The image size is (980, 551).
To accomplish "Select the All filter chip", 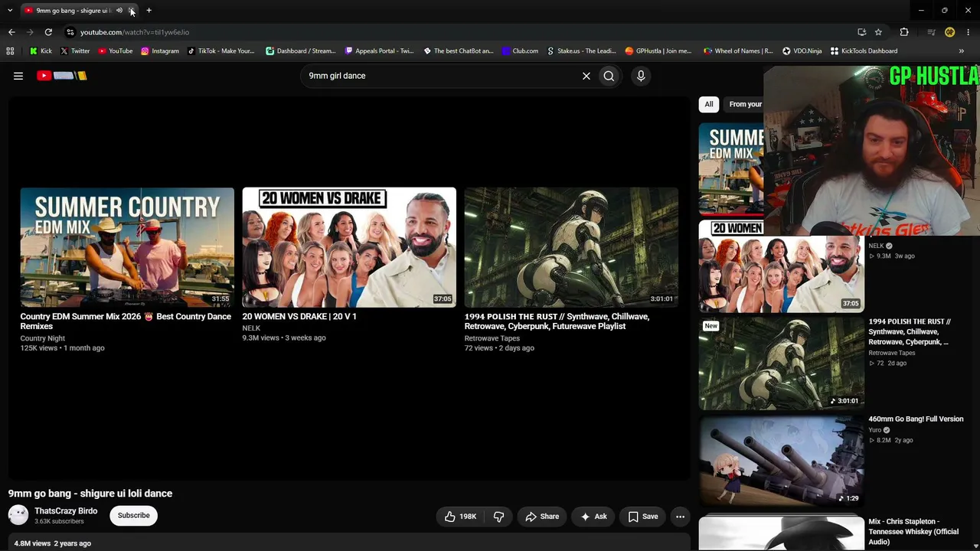I will click(x=709, y=104).
